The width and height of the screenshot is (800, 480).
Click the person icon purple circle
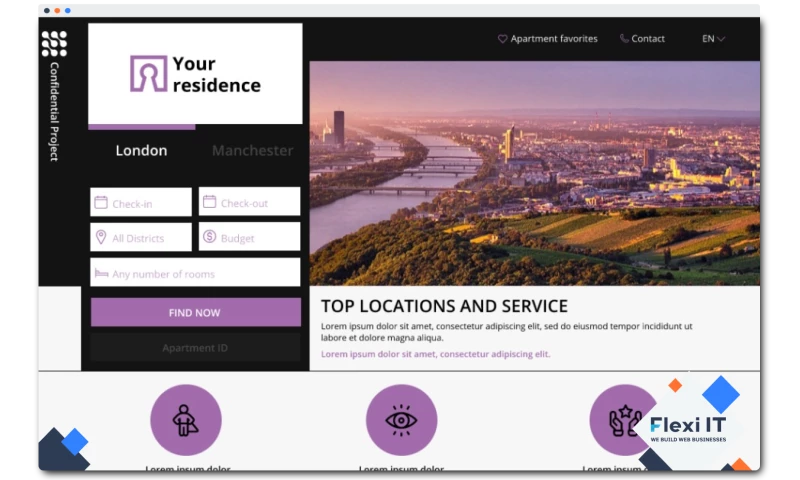tap(186, 420)
